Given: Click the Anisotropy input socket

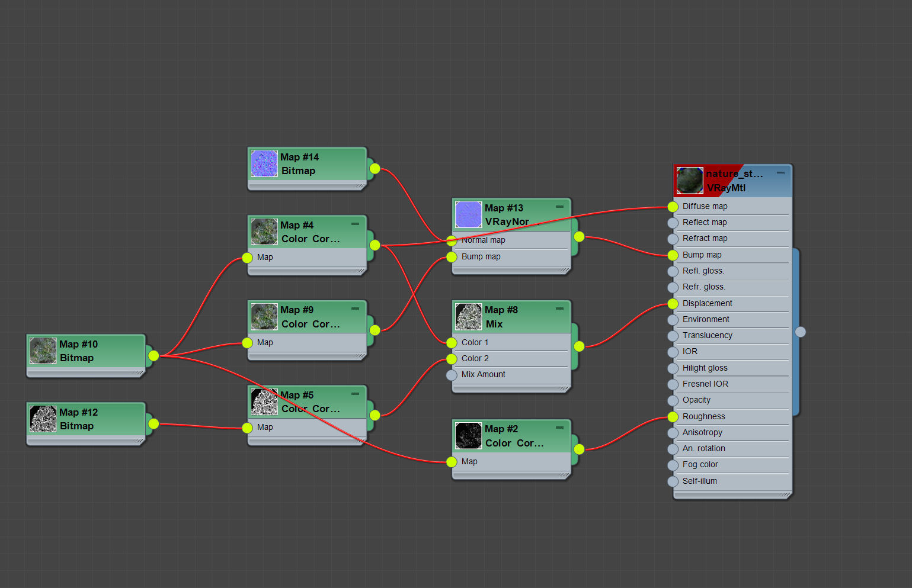Looking at the screenshot, I should [x=673, y=433].
